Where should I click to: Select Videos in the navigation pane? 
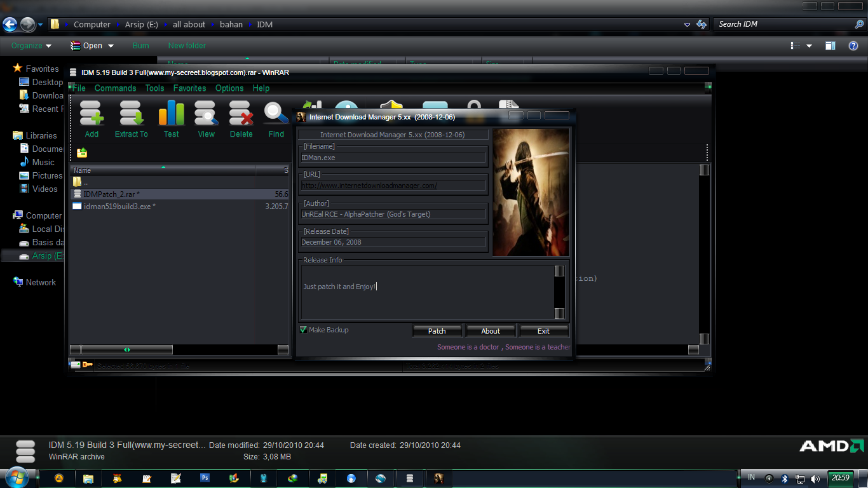click(x=45, y=189)
